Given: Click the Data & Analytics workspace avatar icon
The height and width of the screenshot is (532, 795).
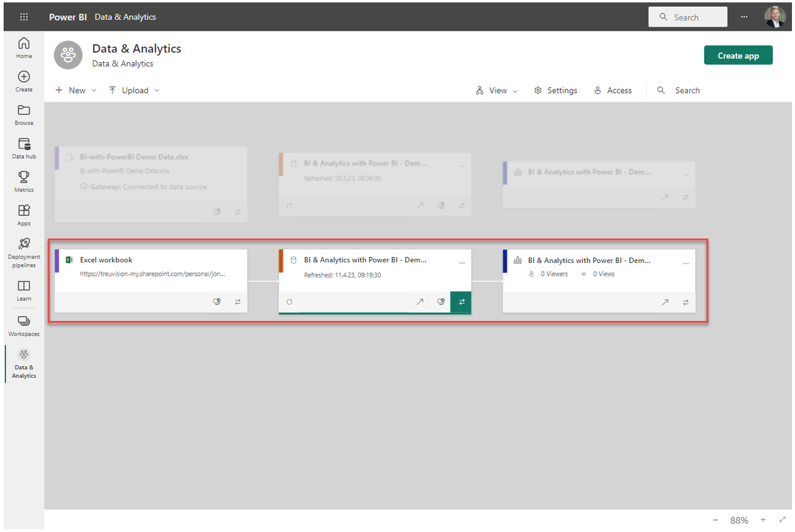Looking at the screenshot, I should tap(68, 55).
